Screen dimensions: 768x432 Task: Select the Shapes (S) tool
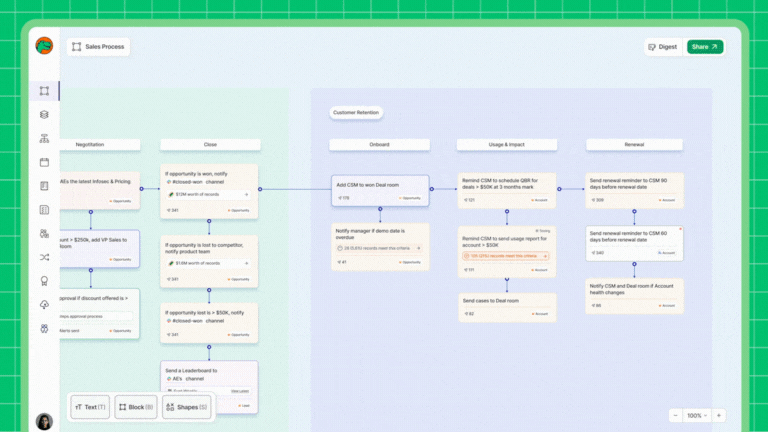coord(186,407)
